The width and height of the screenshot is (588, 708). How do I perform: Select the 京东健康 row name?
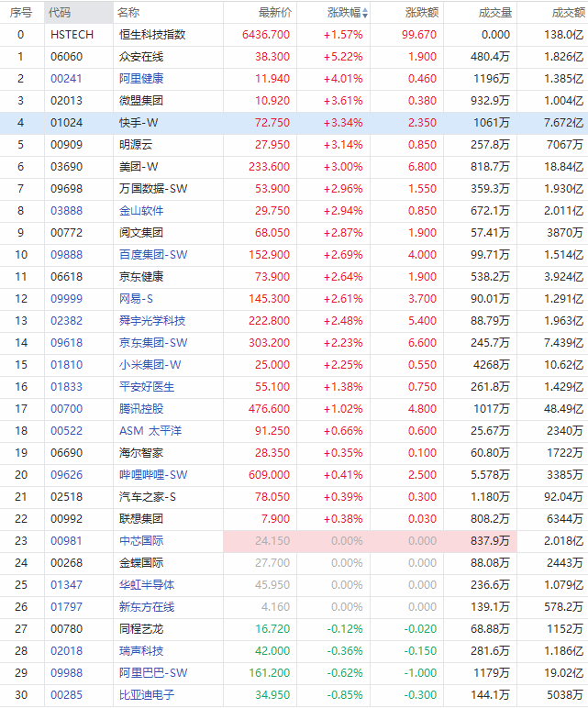pos(141,276)
